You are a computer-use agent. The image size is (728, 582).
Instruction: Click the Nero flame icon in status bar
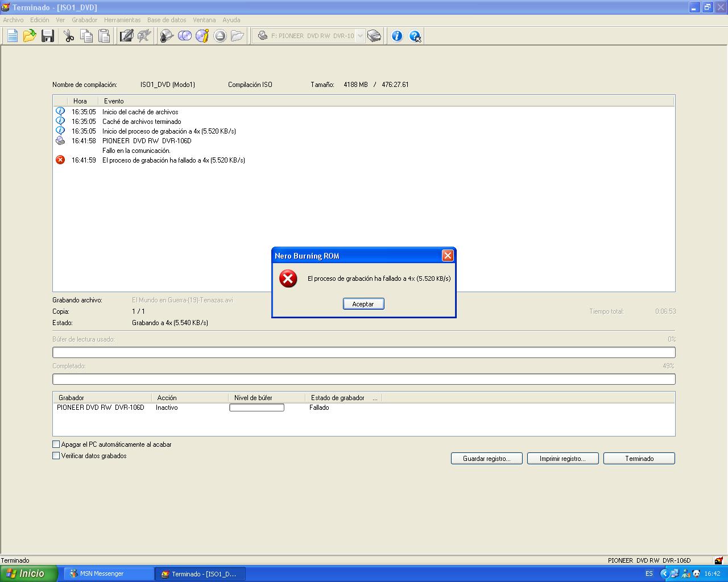[718, 560]
